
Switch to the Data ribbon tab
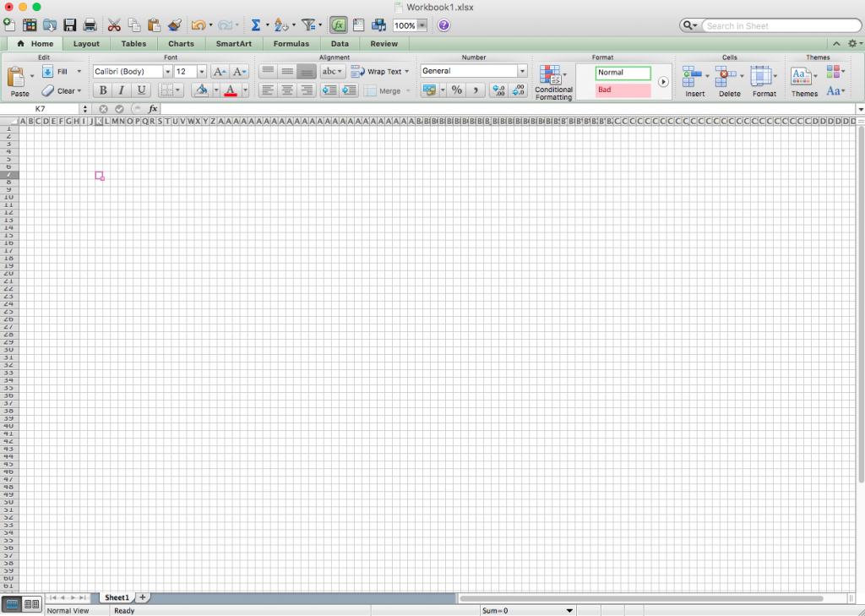coord(340,44)
